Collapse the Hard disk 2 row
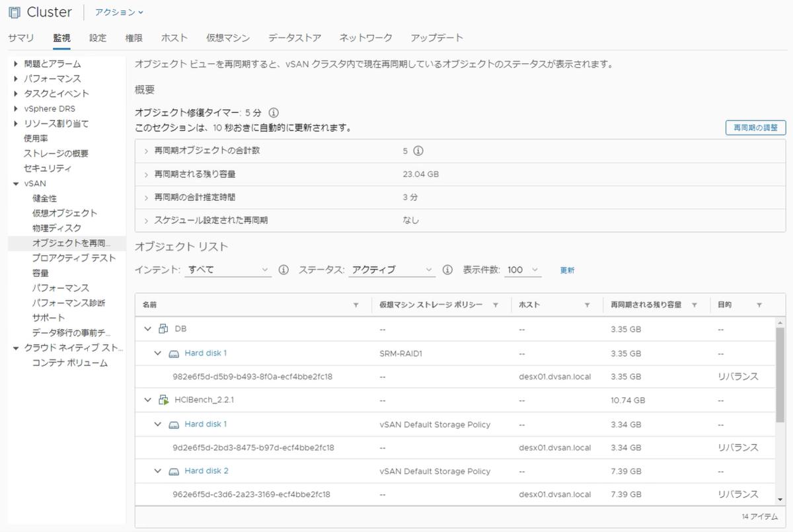The image size is (793, 532). [157, 471]
